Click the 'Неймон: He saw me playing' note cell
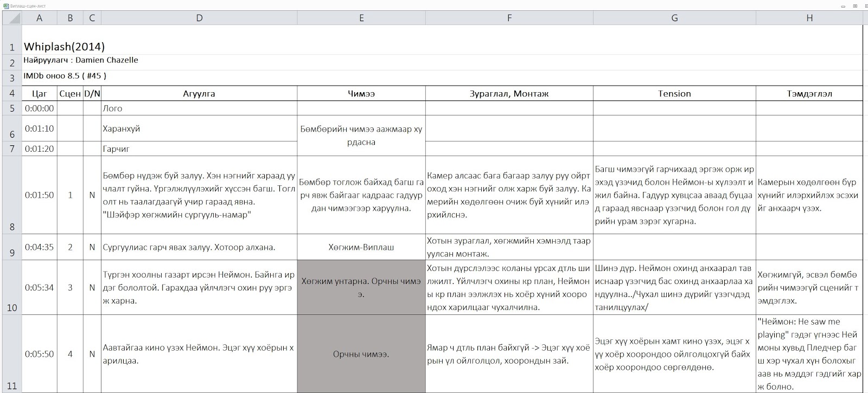 click(x=809, y=353)
